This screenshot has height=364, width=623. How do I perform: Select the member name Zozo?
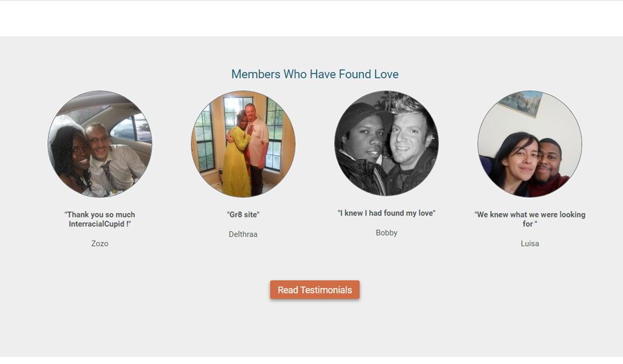(100, 244)
